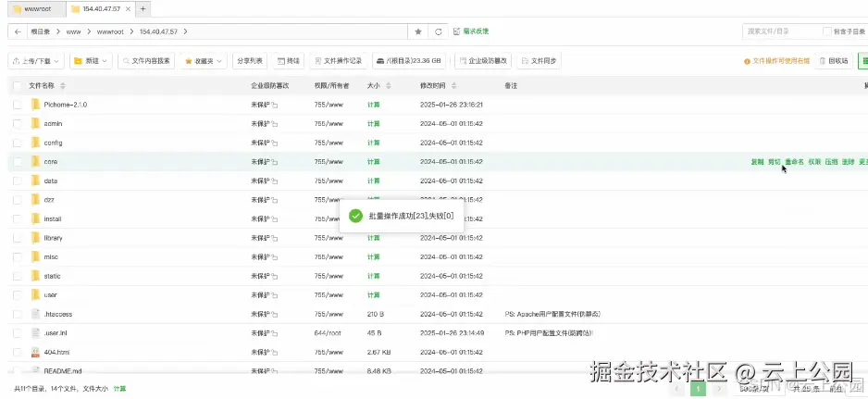
Task: Click lock icon in data row
Action: pos(275,181)
